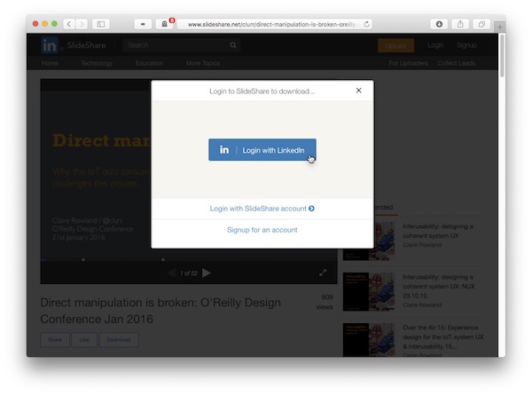Click Signup for an account link
The width and height of the screenshot is (532, 395).
click(x=262, y=230)
